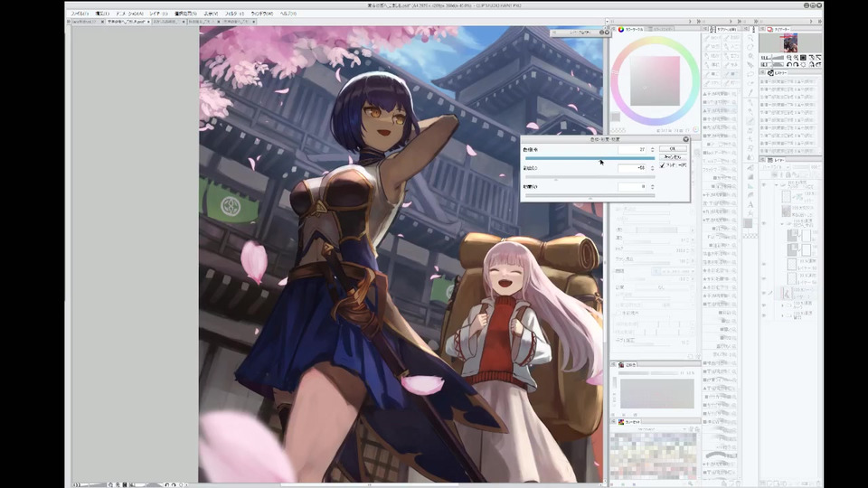Click the Luminosity slider track
The image size is (868, 488).
click(590, 195)
